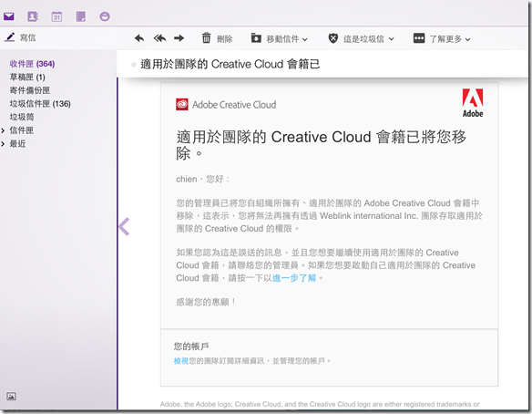Viewport: 532px width, 414px height.
Task: Click the 感謝您的惠顧！ text
Action: (206, 302)
